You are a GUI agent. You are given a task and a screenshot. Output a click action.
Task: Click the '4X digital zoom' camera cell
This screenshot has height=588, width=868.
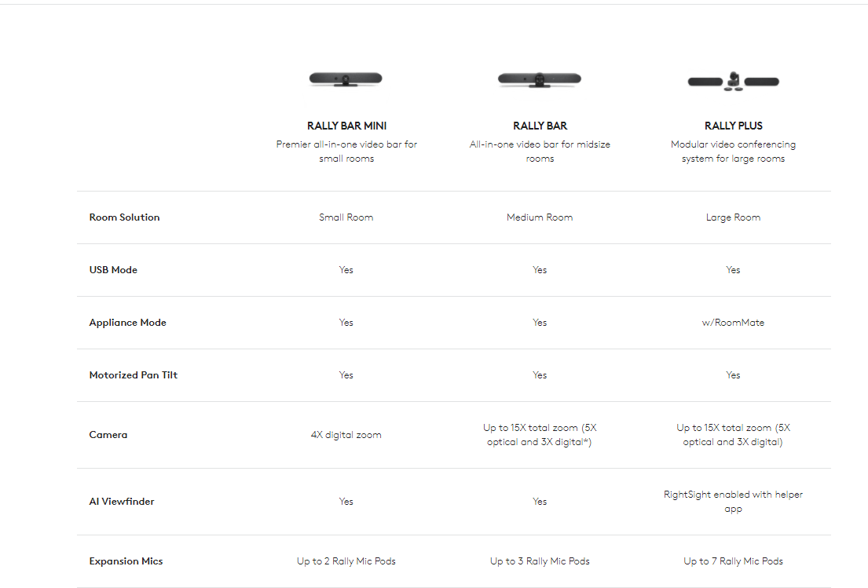[x=346, y=435]
